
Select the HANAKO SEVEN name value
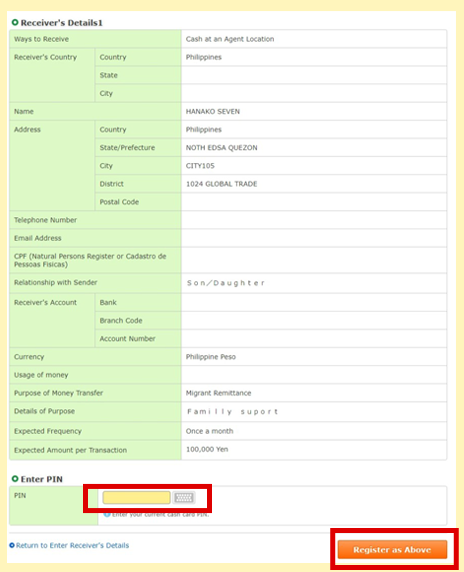point(213,111)
